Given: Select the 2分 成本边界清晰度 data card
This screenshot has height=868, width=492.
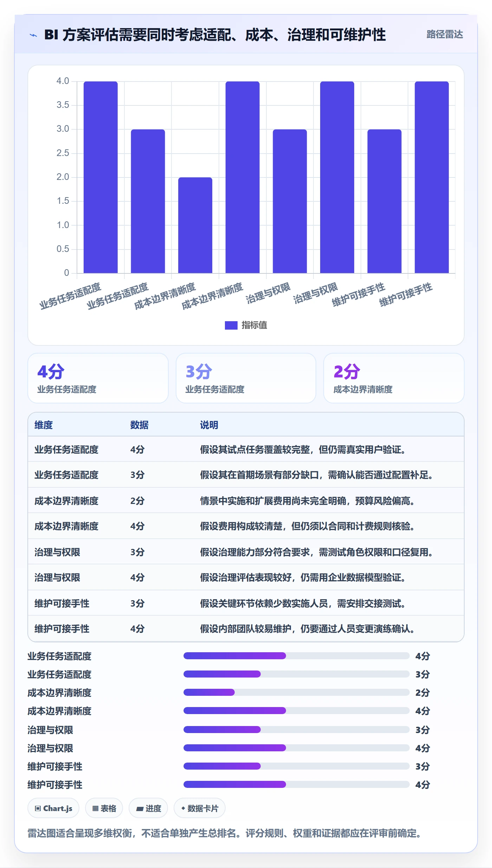Looking at the screenshot, I should click(394, 378).
